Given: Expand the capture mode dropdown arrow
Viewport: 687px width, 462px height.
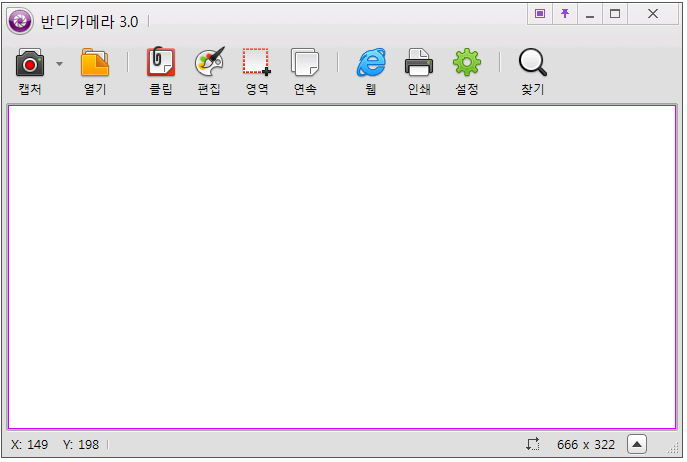Looking at the screenshot, I should (60, 64).
